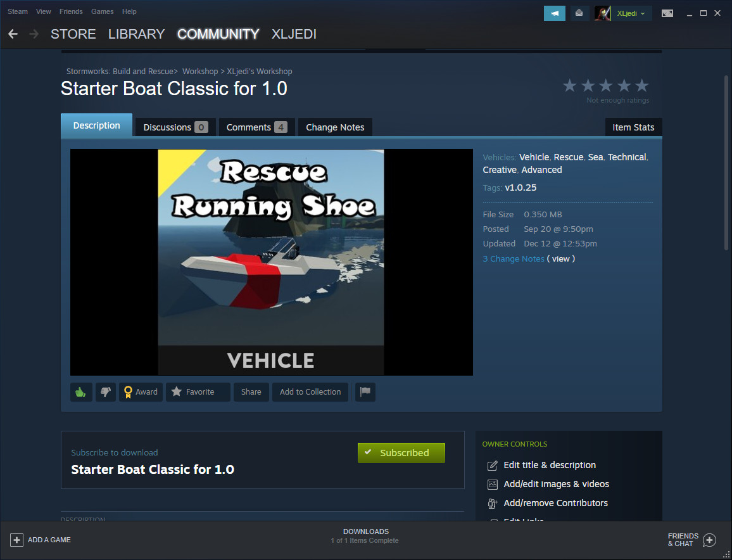Click the report flag icon
732x560 pixels.
(365, 392)
